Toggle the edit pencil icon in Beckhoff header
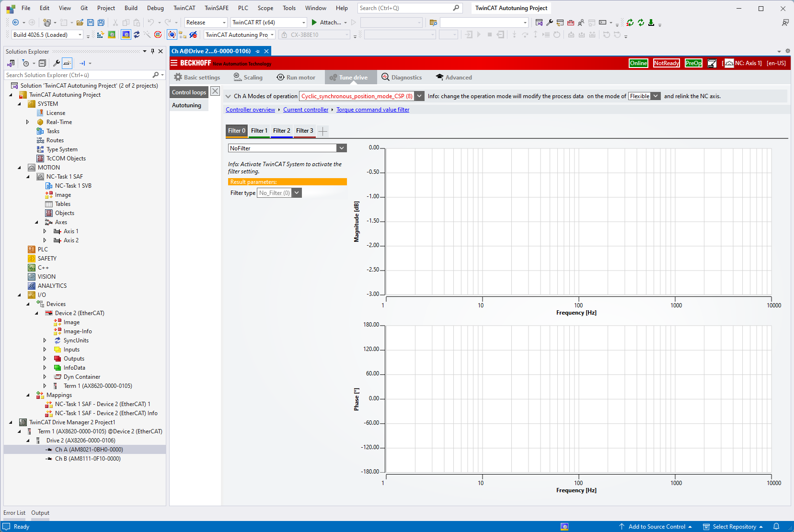794x532 pixels. (x=712, y=63)
